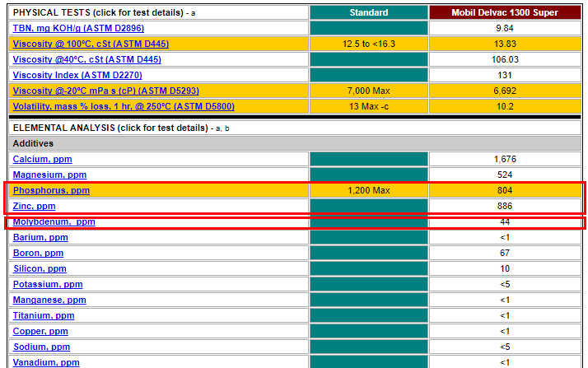Select the TBN value 9.84
Screen dimensions: 588x368
click(505, 28)
